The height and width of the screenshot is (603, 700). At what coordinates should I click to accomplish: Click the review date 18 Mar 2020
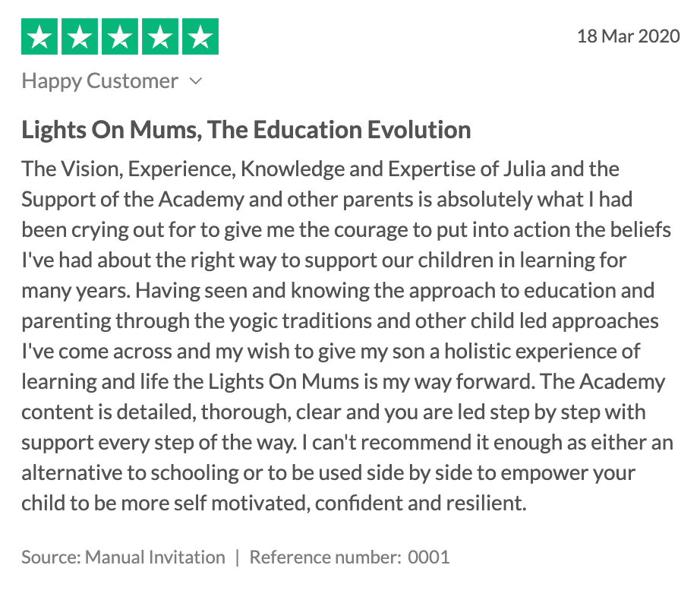point(628,36)
